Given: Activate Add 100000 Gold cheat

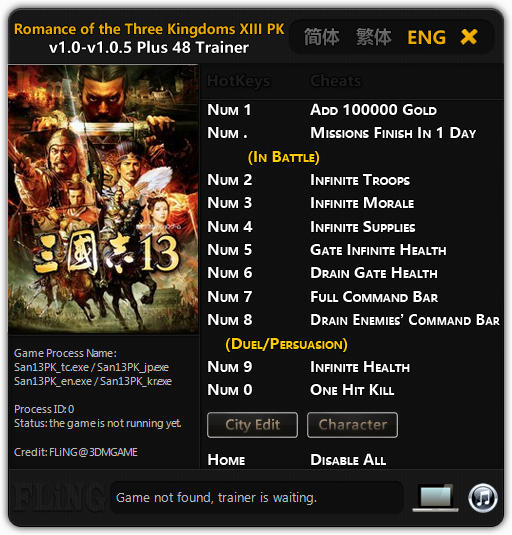Looking at the screenshot, I should point(373,110).
